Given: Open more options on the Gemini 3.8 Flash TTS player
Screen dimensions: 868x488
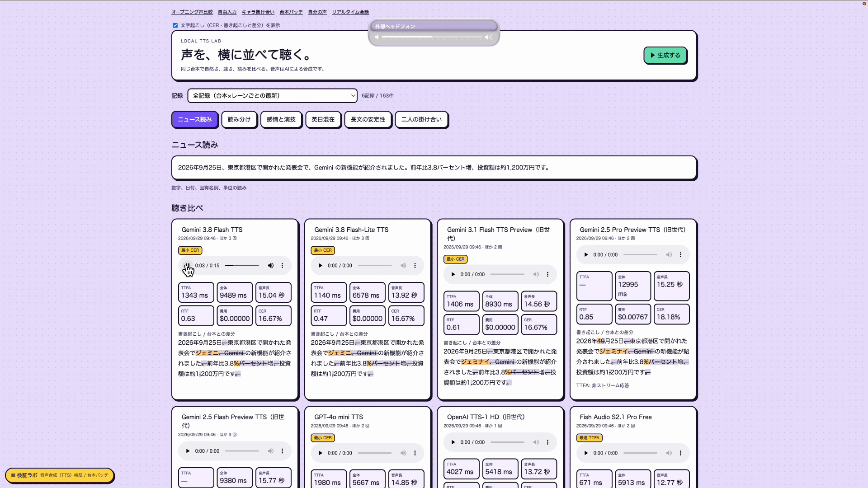Looking at the screenshot, I should click(283, 266).
